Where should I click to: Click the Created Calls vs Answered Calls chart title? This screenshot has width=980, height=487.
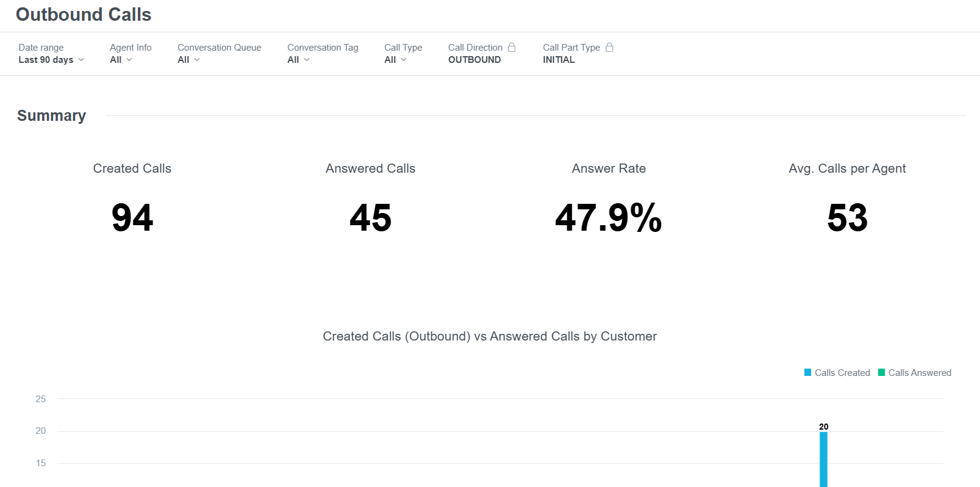490,336
